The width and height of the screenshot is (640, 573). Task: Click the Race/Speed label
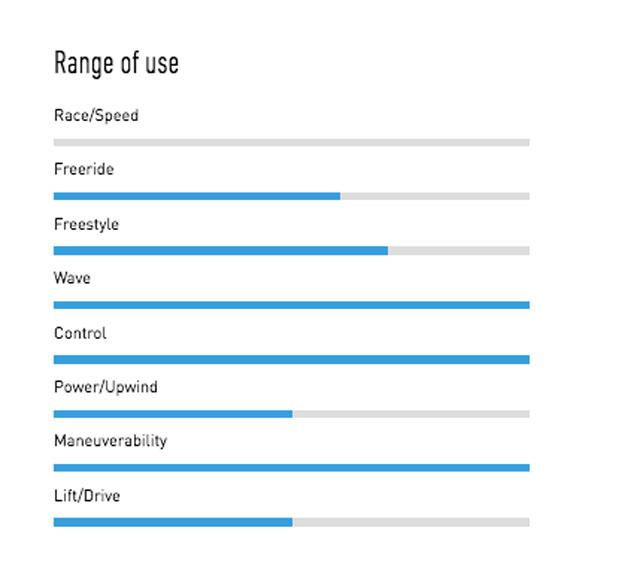point(96,115)
